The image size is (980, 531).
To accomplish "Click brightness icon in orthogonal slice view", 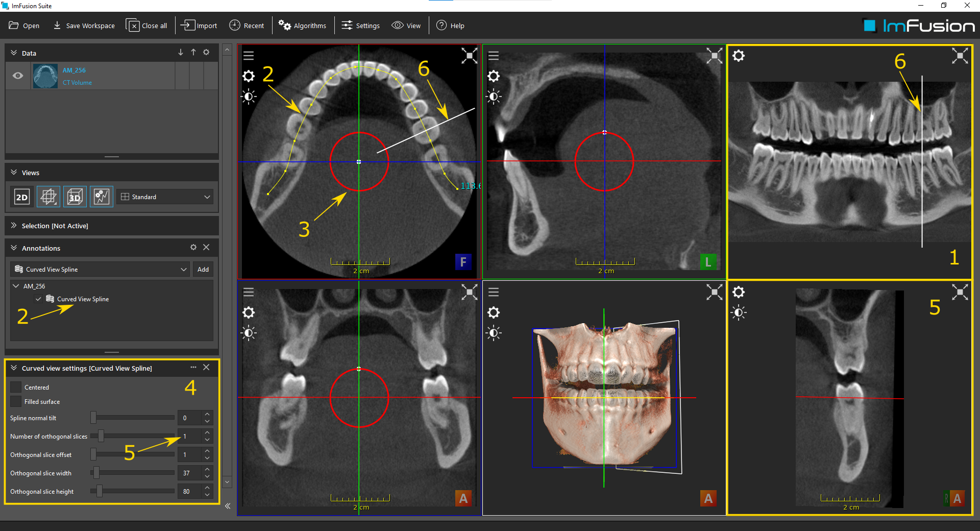I will pyautogui.click(x=739, y=312).
